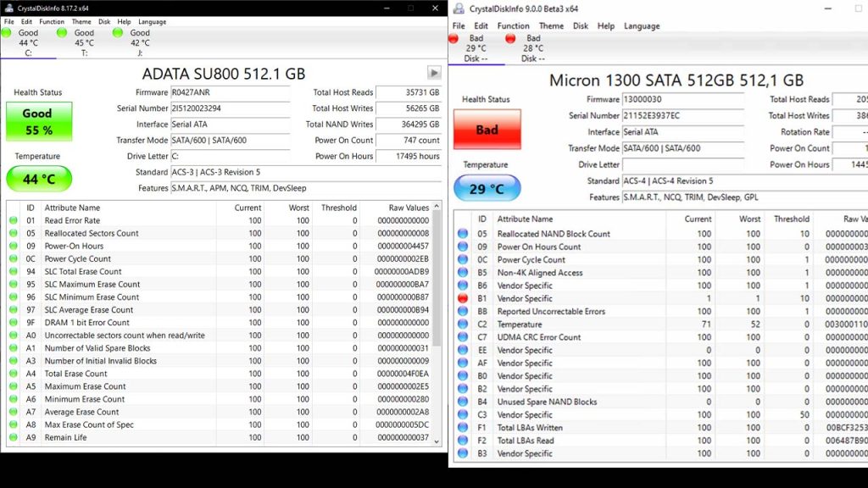868x488 pixels.
Task: Open Edit menu in CrystalDiskInfo 8.17.2 window
Action: click(x=26, y=21)
